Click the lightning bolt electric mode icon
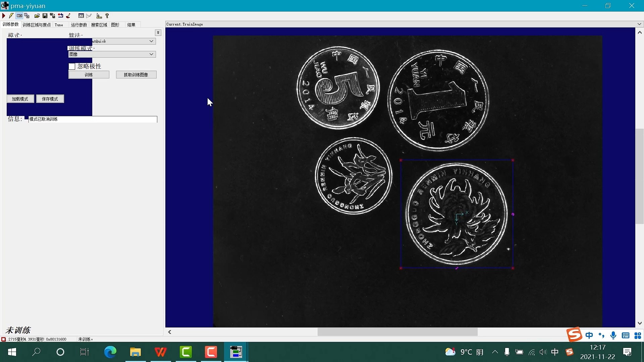This screenshot has width=644, height=362. pyautogui.click(x=11, y=16)
